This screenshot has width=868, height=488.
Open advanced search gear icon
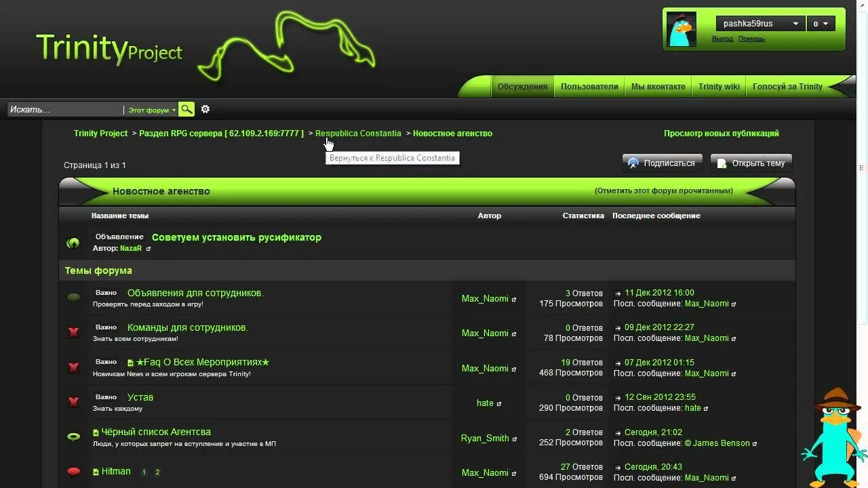click(x=205, y=109)
